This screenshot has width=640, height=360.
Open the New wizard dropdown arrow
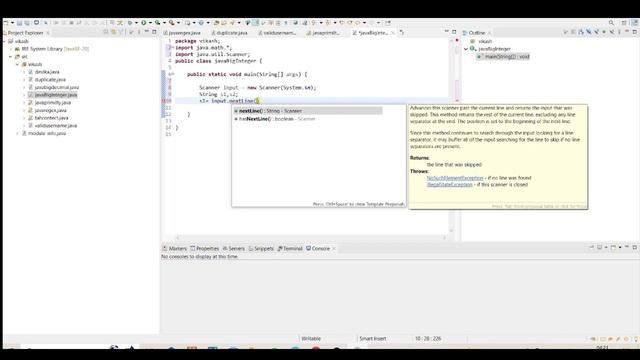coord(12,23)
